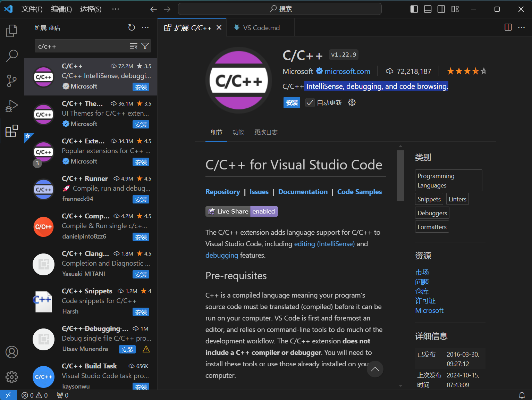Select the Debuggers category tag

[432, 213]
